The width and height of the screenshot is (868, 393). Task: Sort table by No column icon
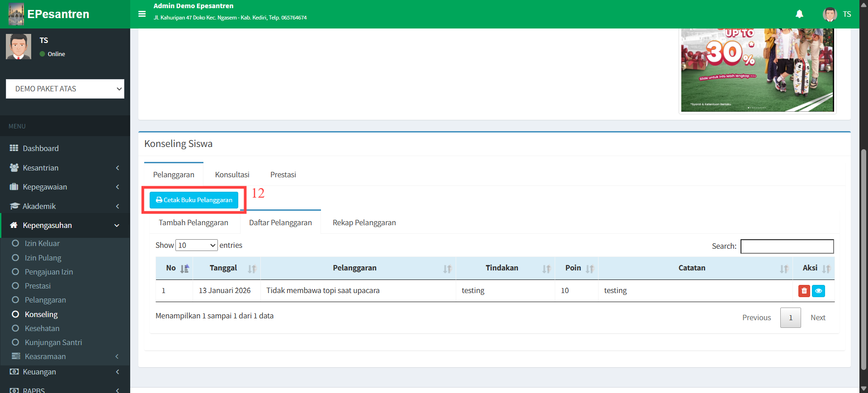coord(184,269)
